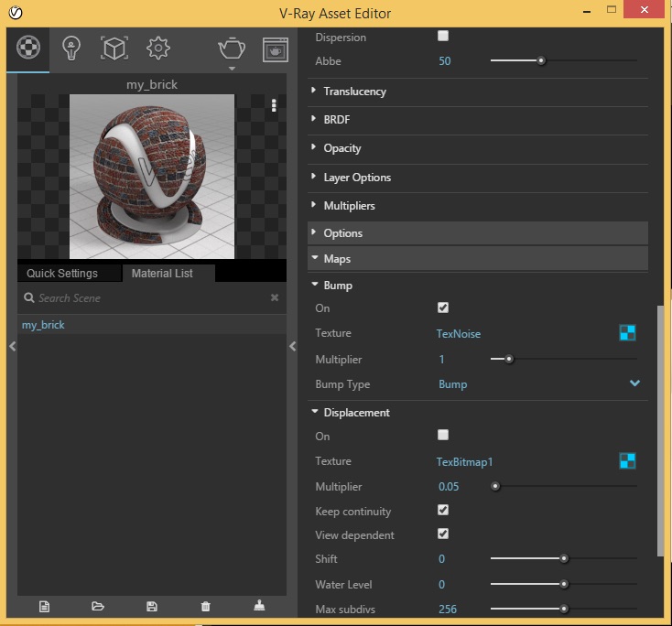Click the Displacement texture map icon

[x=627, y=461]
